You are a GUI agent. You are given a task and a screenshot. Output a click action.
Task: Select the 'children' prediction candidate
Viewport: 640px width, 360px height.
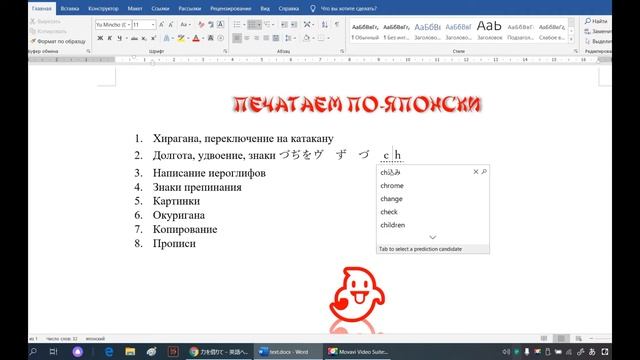[x=393, y=225]
